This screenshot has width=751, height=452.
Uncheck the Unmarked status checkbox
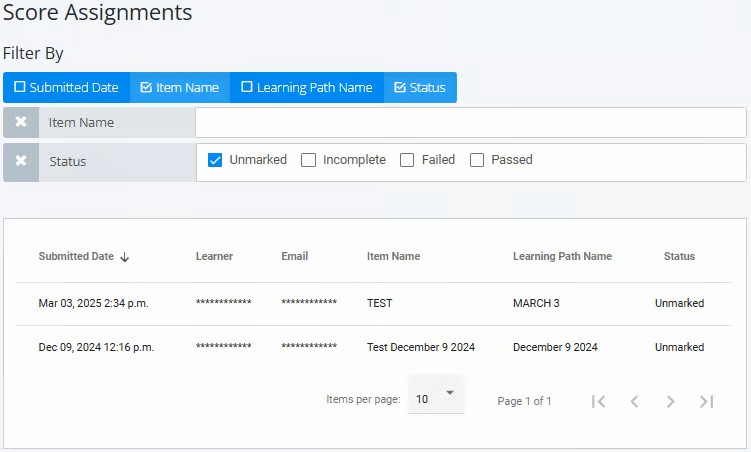[x=215, y=160]
